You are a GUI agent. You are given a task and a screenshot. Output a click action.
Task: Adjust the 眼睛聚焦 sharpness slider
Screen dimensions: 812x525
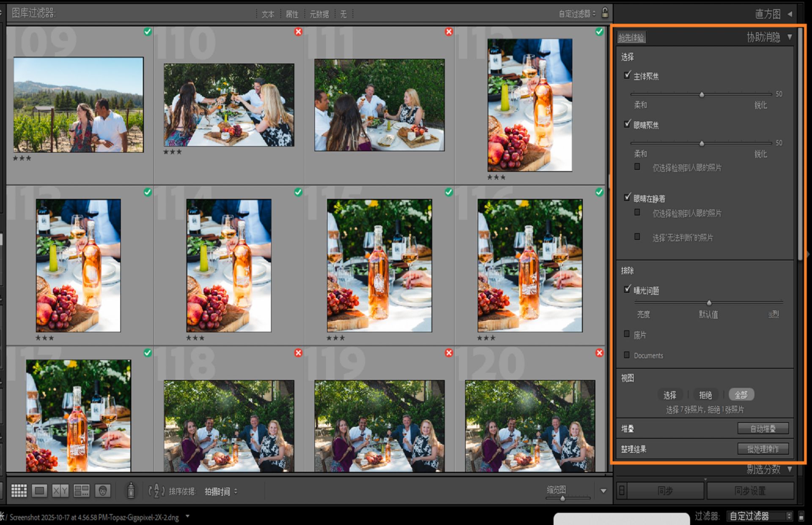pyautogui.click(x=702, y=143)
